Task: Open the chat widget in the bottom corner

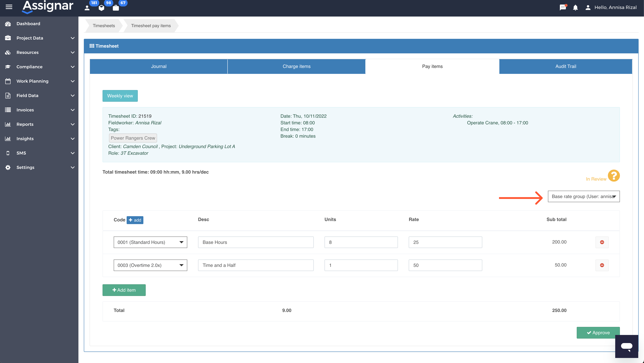Action: click(x=627, y=346)
